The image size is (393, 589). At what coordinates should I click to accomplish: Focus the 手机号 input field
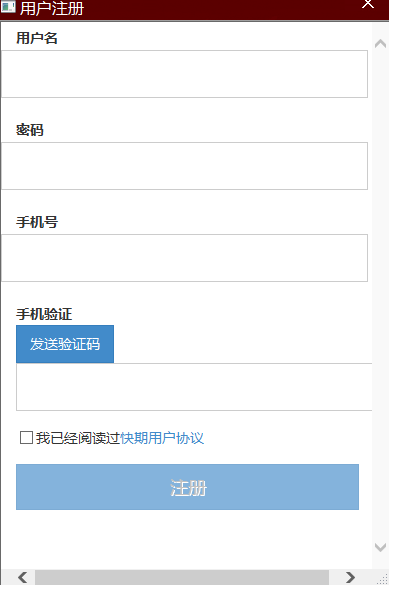(184, 258)
